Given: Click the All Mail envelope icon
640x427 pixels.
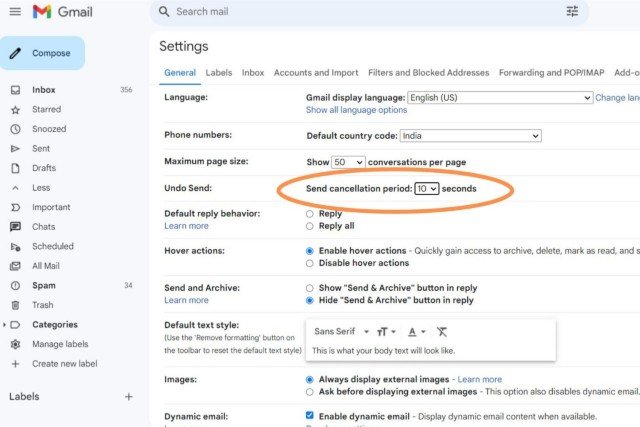Looking at the screenshot, I should [x=15, y=266].
